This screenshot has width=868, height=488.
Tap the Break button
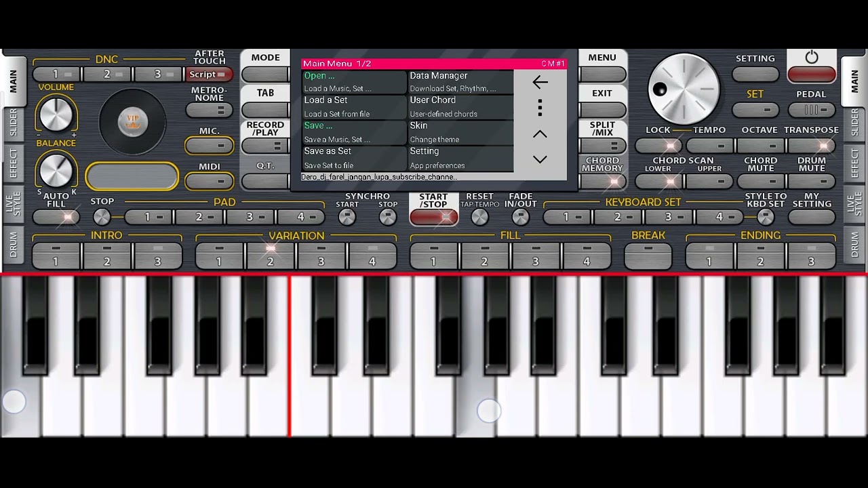click(x=648, y=256)
